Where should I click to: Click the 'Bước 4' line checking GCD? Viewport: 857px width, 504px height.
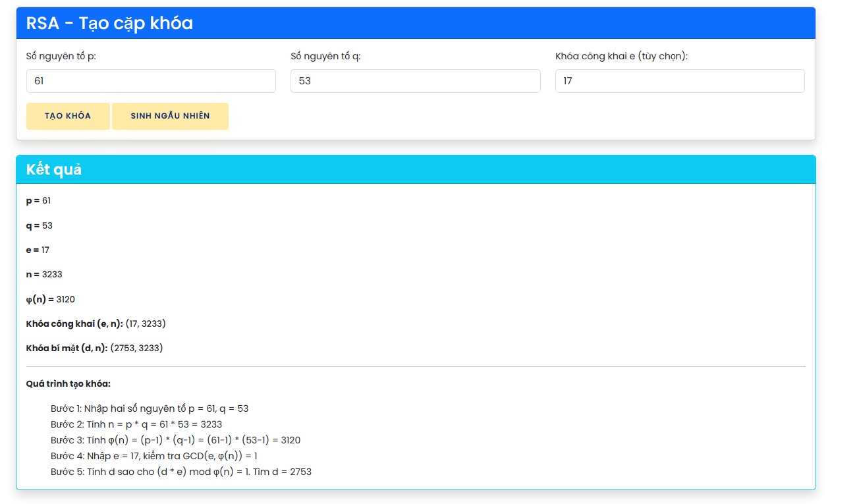[x=153, y=456]
